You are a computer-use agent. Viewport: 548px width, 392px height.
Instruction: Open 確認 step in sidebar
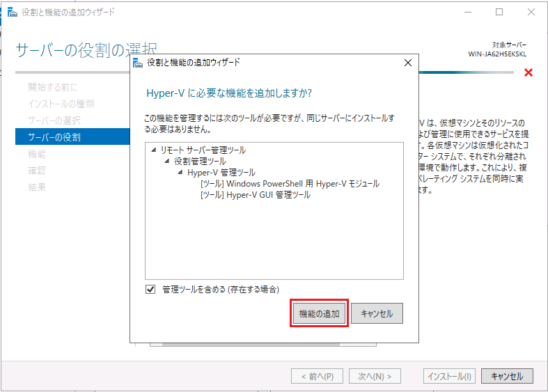pos(37,171)
